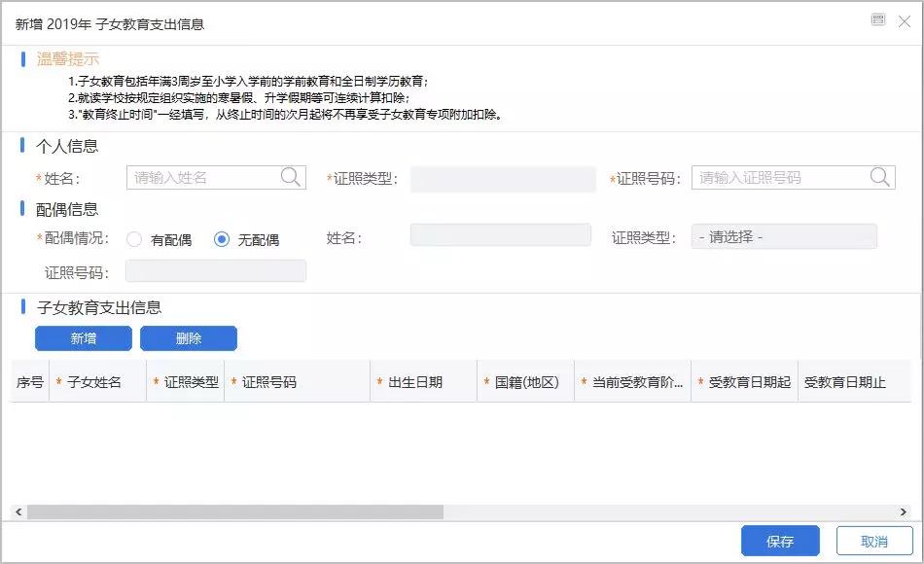Click the 保存 button

coord(780,541)
